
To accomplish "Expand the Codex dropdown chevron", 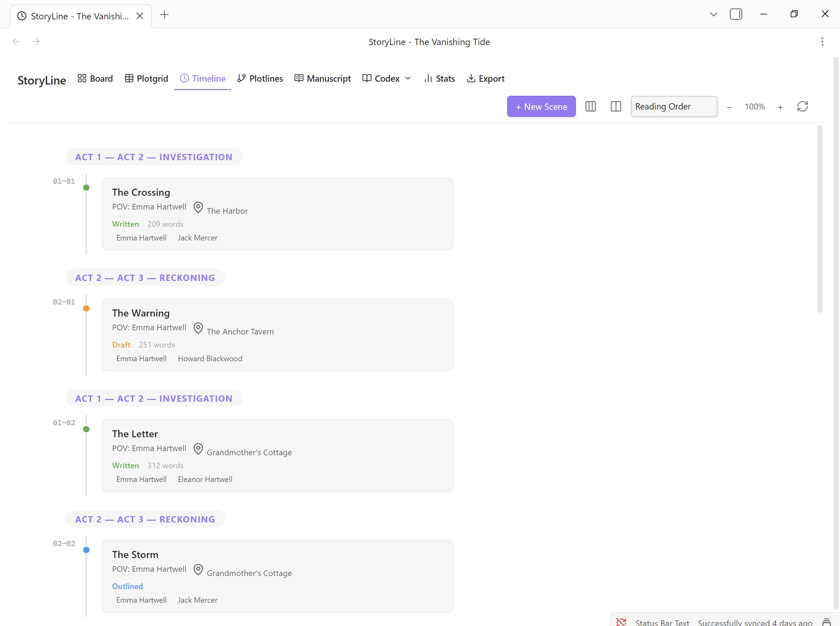I will point(408,79).
